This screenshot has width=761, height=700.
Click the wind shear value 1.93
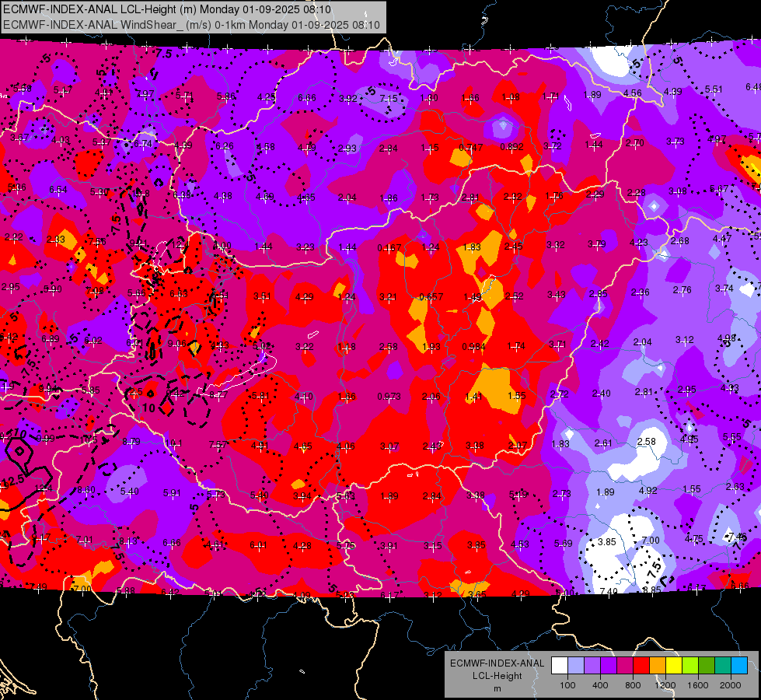pos(431,346)
